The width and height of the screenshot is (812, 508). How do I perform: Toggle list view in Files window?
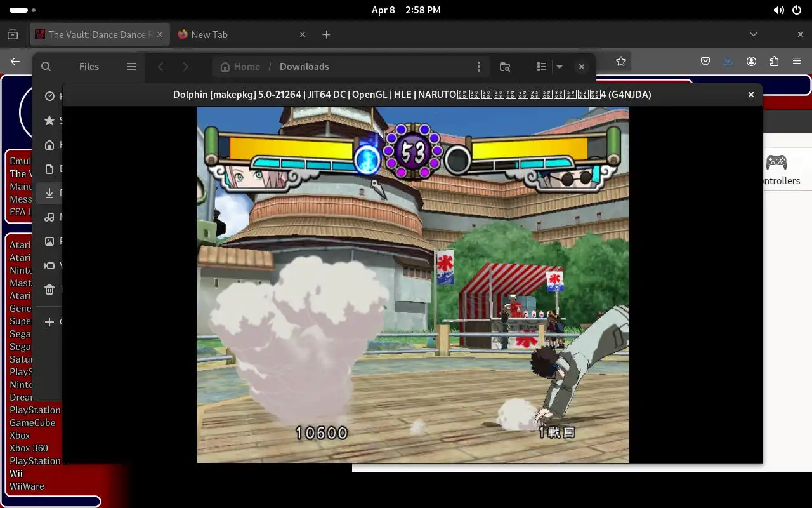(541, 67)
